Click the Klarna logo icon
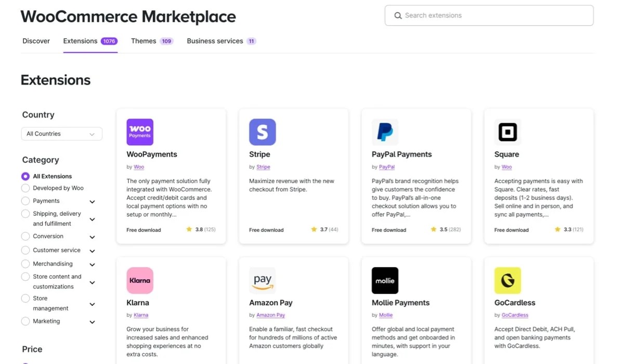Image resolution: width=624 pixels, height=364 pixels. [139, 280]
